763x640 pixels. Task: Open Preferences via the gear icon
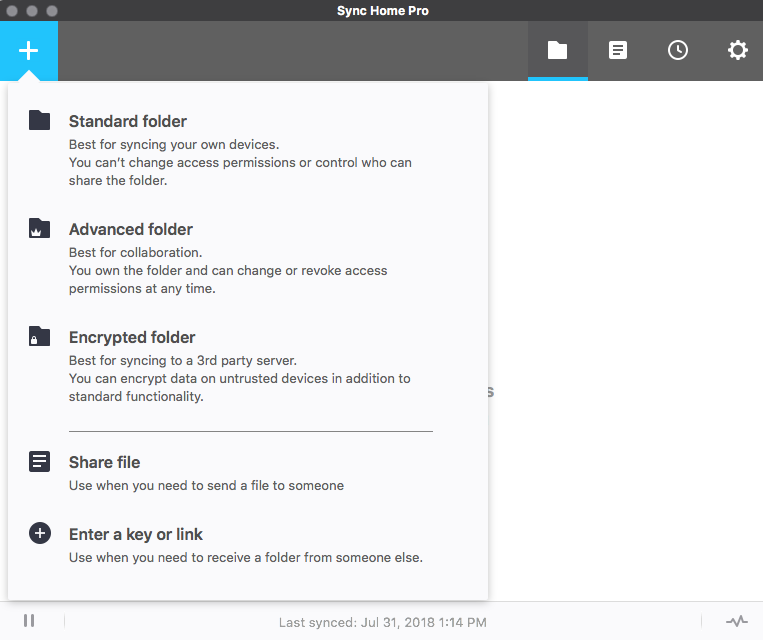pyautogui.click(x=738, y=50)
